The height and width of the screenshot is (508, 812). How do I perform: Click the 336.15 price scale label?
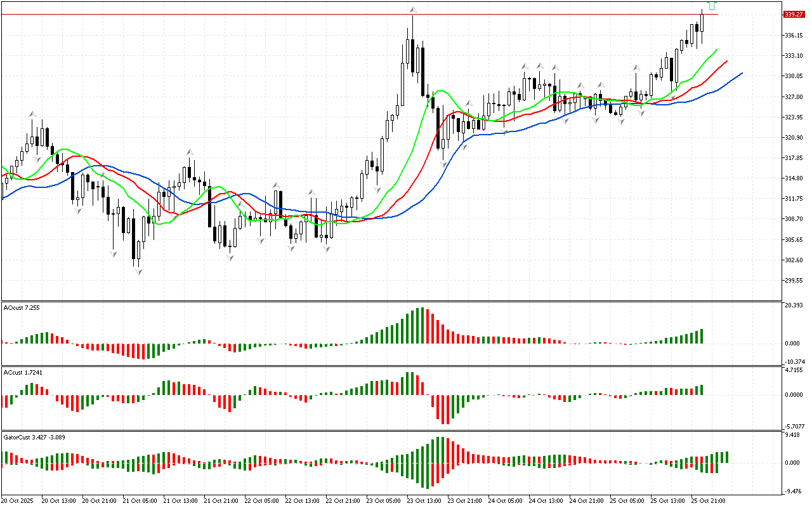pyautogui.click(x=794, y=35)
